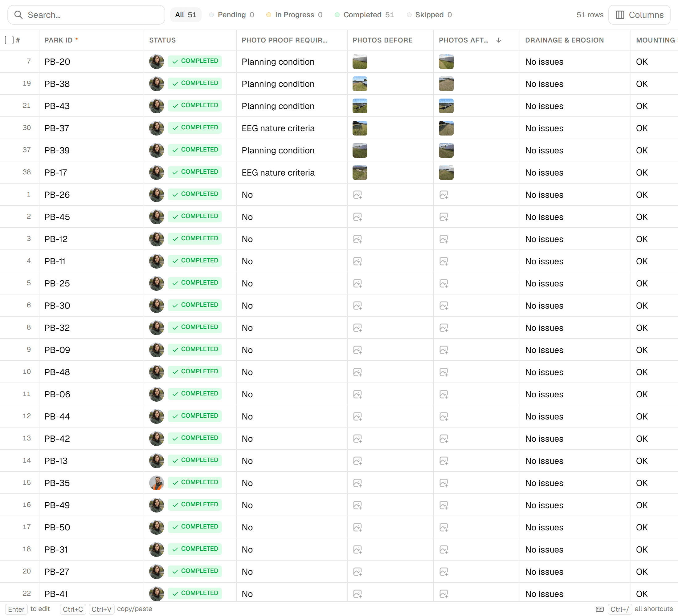Click Completed status badge for PB-13
This screenshot has height=616, width=678.
tap(195, 460)
